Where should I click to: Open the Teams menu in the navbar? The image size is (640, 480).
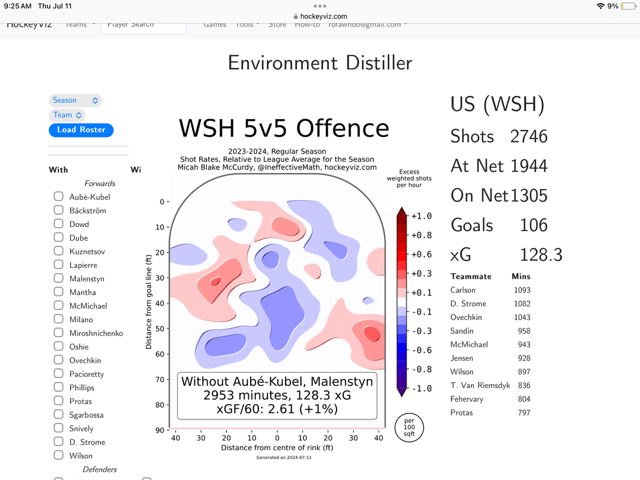point(80,24)
